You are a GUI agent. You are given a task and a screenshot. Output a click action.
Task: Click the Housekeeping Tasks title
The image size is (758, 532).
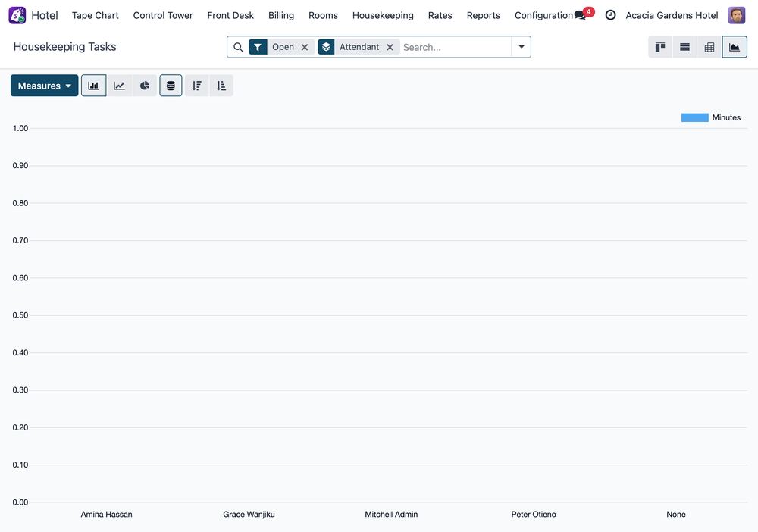(x=64, y=47)
